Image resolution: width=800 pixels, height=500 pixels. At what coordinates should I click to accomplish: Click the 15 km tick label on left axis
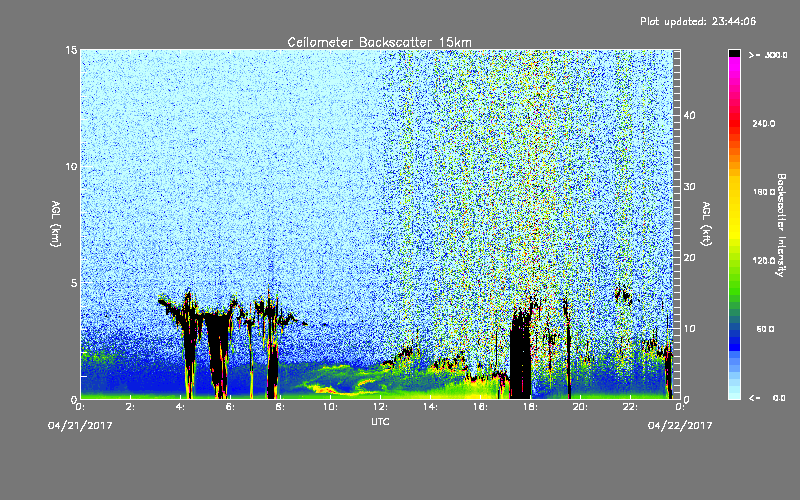pos(71,50)
